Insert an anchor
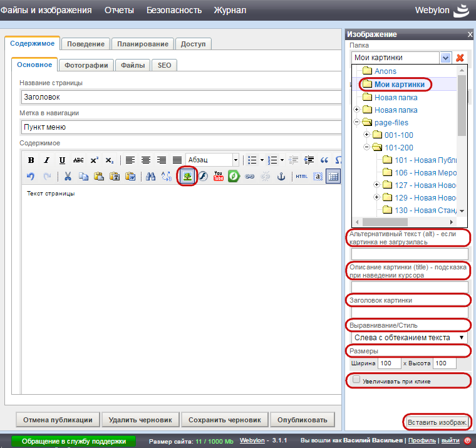The height and width of the screenshot is (448, 476). 281,176
